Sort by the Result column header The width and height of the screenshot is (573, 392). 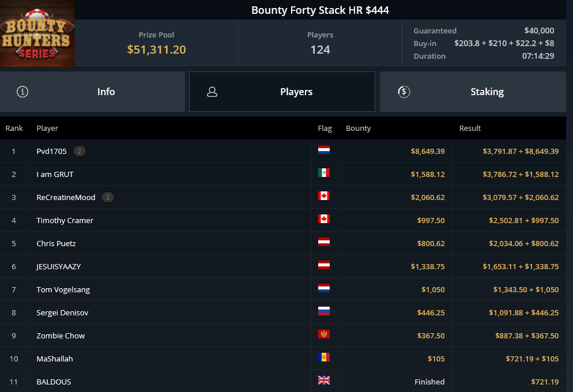470,128
